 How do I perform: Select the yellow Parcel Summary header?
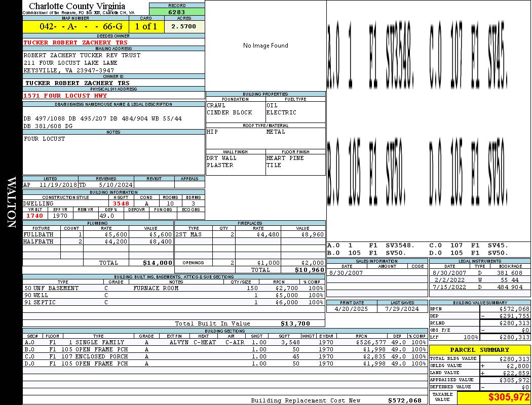pyautogui.click(x=480, y=350)
